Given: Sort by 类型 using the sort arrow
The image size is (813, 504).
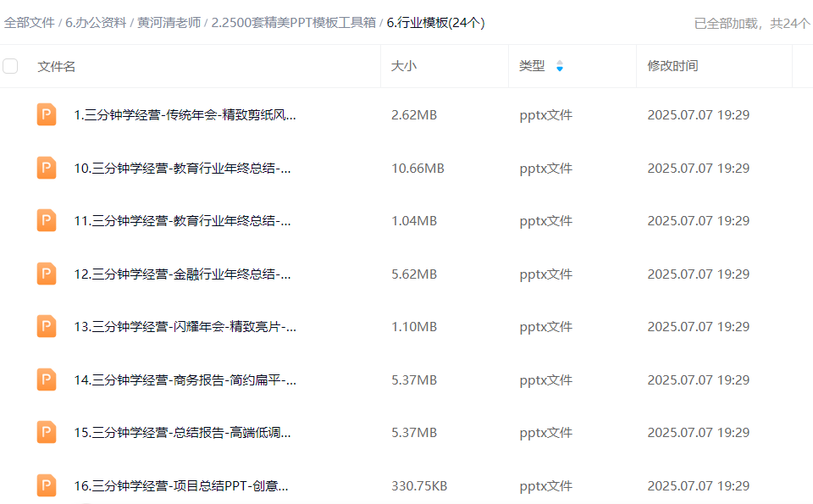Looking at the screenshot, I should [559, 66].
